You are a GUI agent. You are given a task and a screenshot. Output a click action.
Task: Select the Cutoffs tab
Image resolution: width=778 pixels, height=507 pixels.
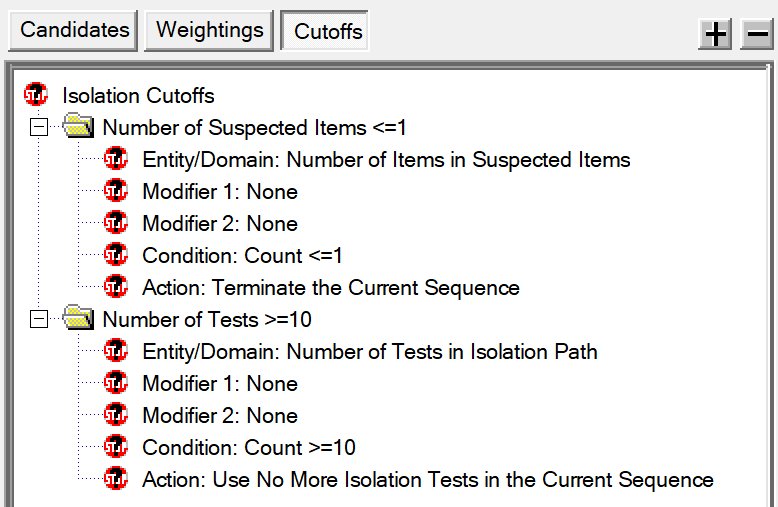[x=325, y=30]
